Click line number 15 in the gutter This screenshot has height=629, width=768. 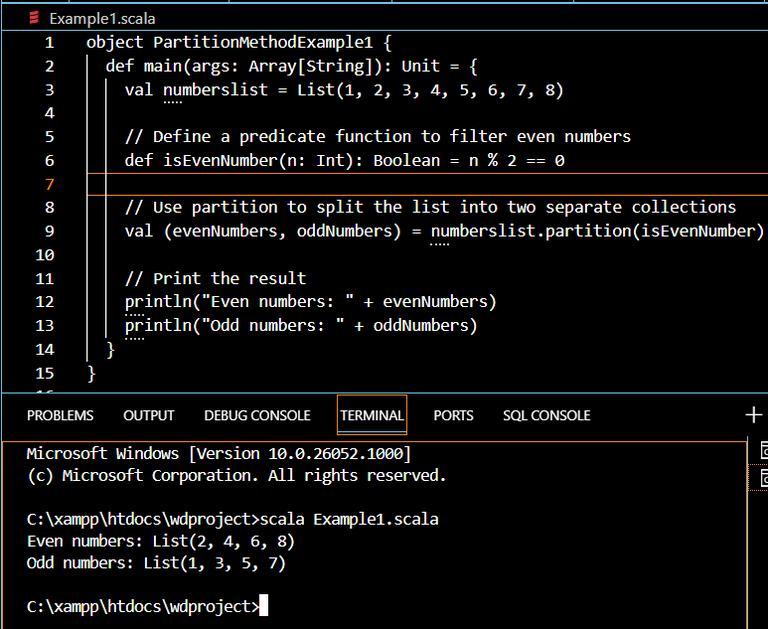tap(45, 373)
